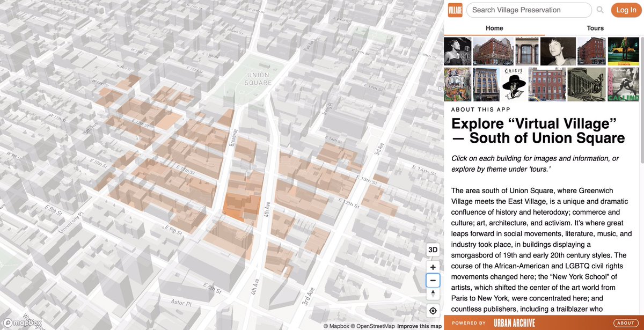
Task: Toggle the 3D map view
Action: click(x=433, y=250)
